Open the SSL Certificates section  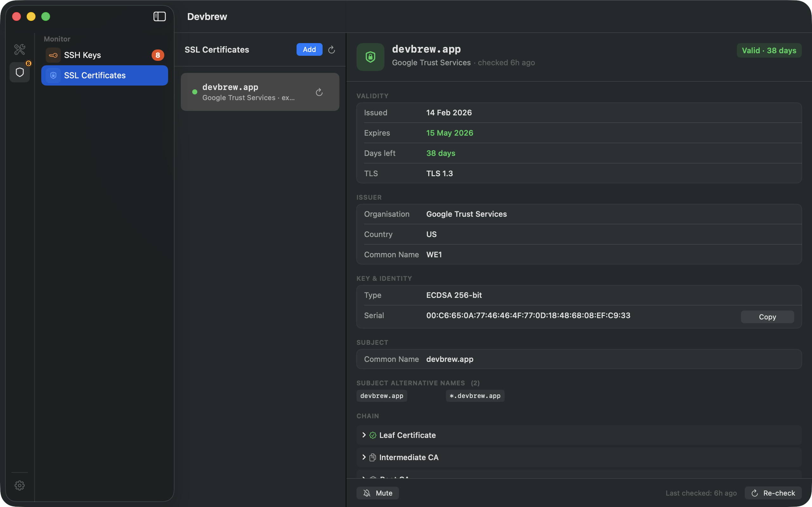tap(95, 75)
